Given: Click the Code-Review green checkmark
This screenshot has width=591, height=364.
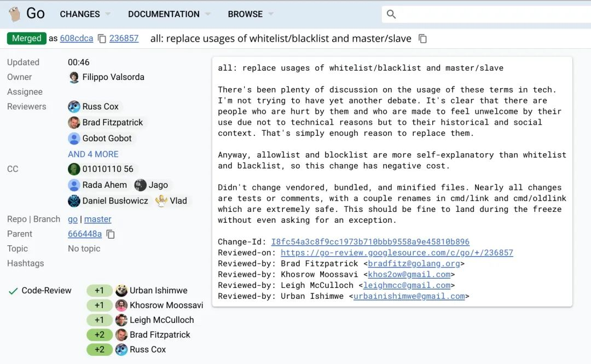Looking at the screenshot, I should pyautogui.click(x=13, y=291).
